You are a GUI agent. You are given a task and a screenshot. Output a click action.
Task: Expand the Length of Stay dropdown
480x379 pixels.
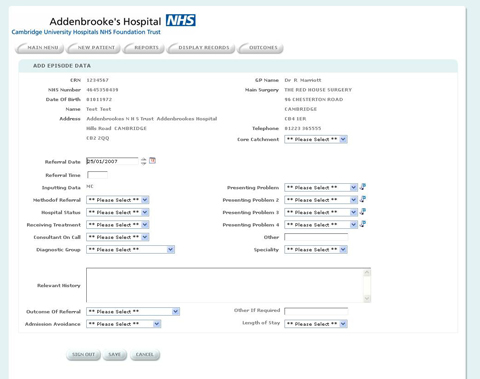(x=316, y=324)
